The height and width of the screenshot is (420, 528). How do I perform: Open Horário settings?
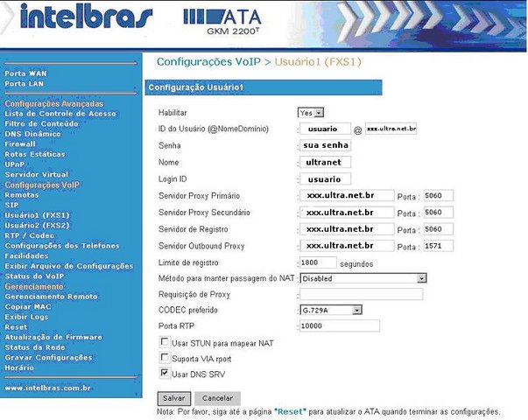coord(19,367)
